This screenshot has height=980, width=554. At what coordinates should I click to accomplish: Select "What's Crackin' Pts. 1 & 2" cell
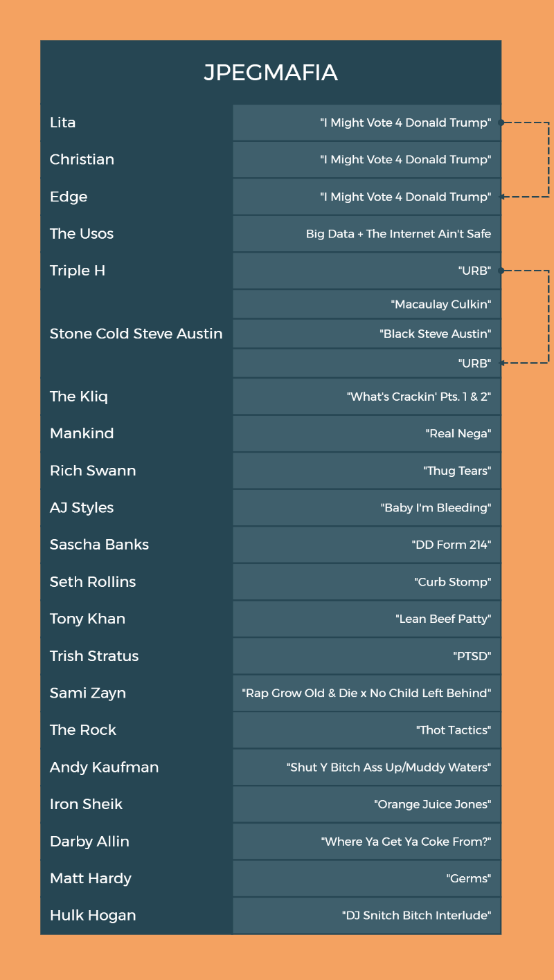[418, 397]
